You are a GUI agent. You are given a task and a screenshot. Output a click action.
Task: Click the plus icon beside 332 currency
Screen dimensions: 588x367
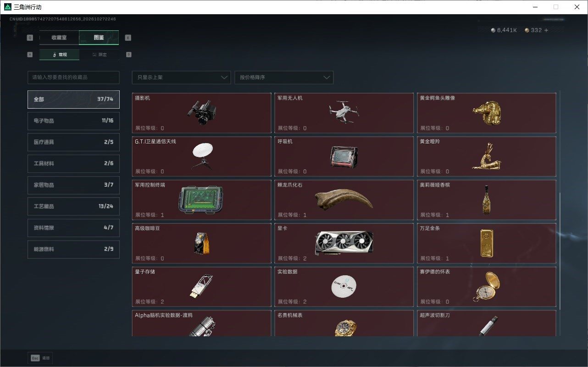coord(546,30)
